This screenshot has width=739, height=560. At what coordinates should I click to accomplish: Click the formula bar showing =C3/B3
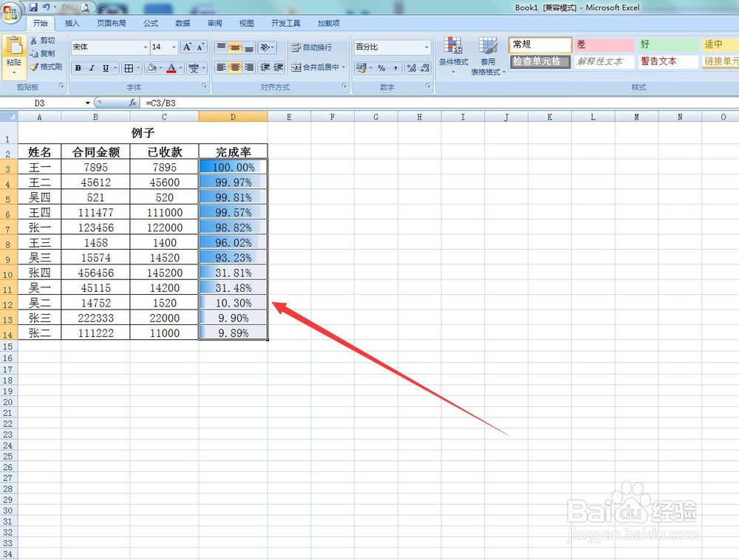[438, 103]
